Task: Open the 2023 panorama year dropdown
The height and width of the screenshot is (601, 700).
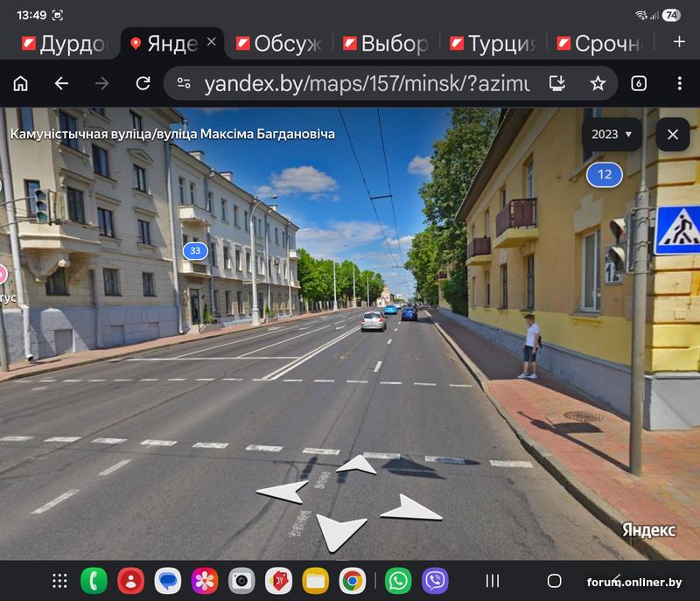Action: [x=612, y=135]
